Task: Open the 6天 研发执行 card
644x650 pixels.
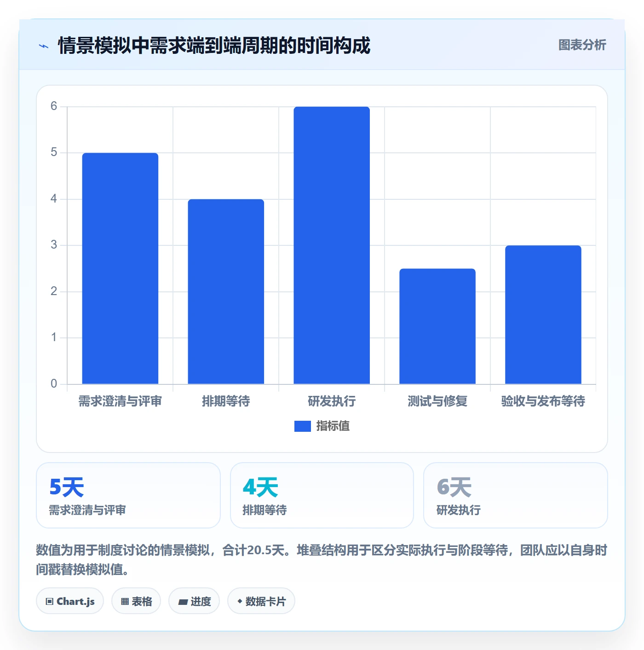Action: click(516, 495)
